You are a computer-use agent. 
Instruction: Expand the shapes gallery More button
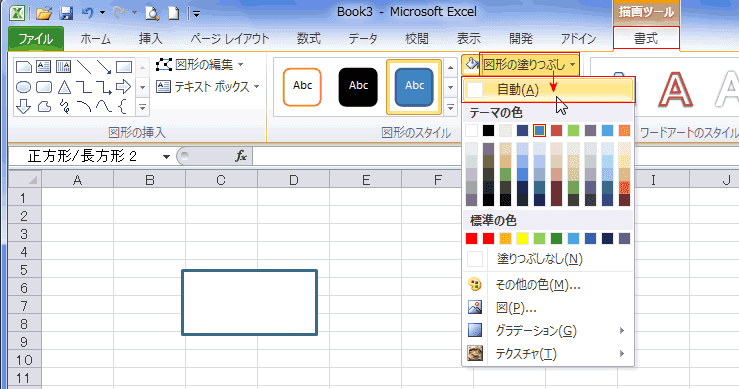(x=142, y=107)
